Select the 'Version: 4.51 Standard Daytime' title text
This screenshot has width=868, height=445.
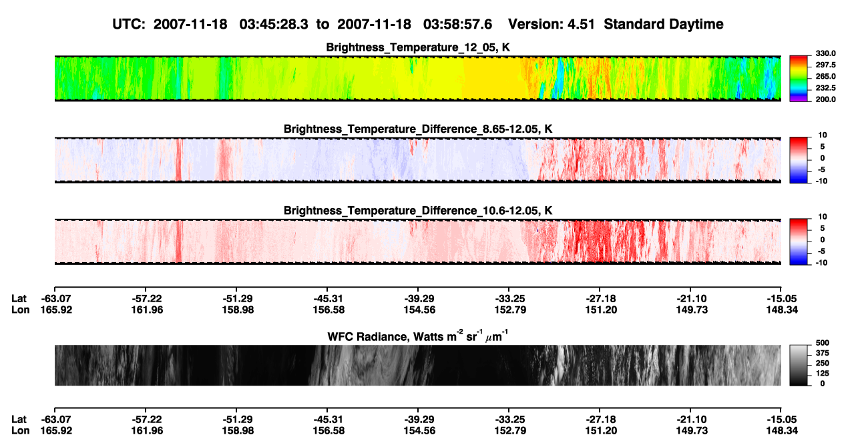(x=616, y=24)
